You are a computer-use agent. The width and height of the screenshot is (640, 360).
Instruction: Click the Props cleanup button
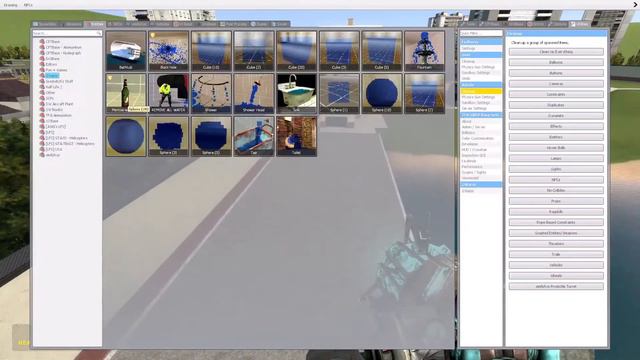click(556, 201)
